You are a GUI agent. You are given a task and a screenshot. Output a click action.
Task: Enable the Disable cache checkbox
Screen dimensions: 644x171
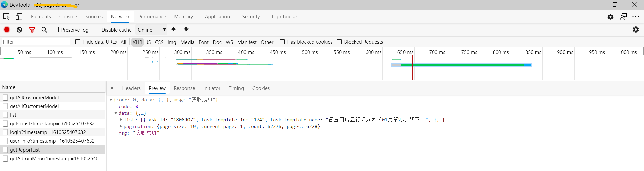coord(97,30)
